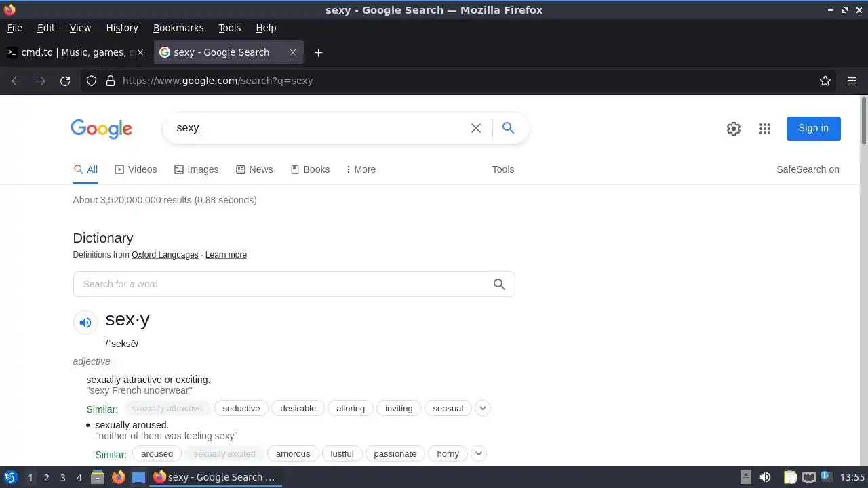
Task: Switch to the cmd.to browser tab
Action: point(75,52)
